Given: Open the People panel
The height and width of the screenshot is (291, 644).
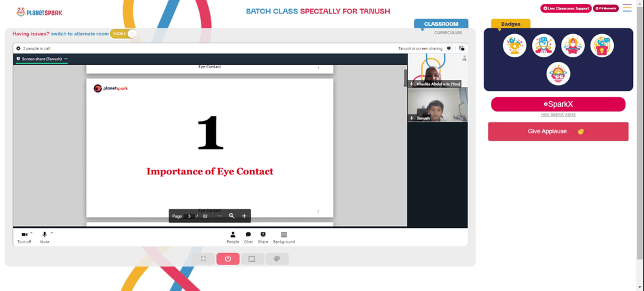Looking at the screenshot, I should pyautogui.click(x=232, y=237).
